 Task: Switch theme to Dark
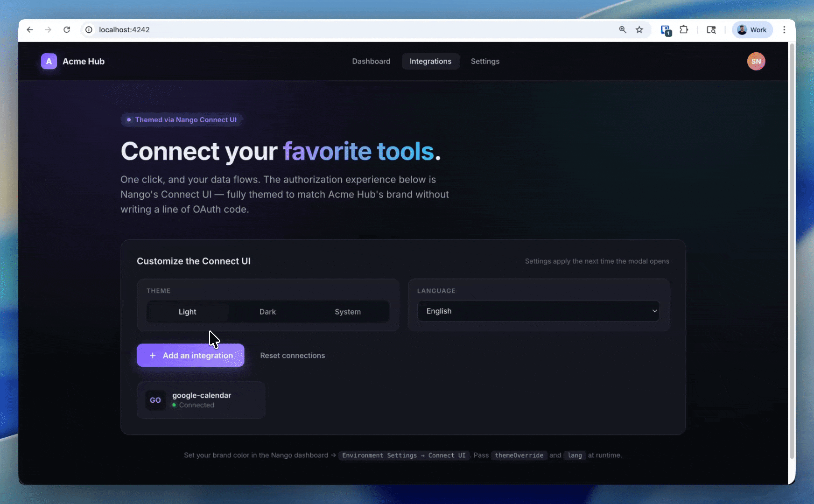267,312
